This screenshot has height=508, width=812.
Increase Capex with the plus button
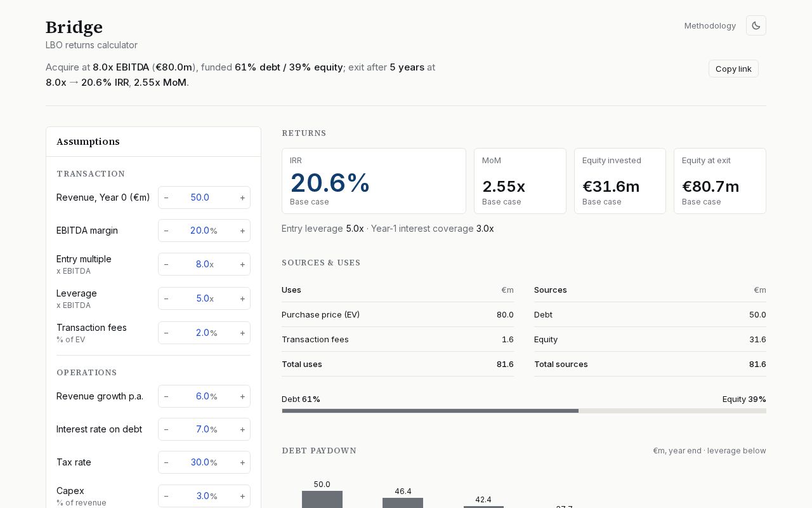coord(242,496)
